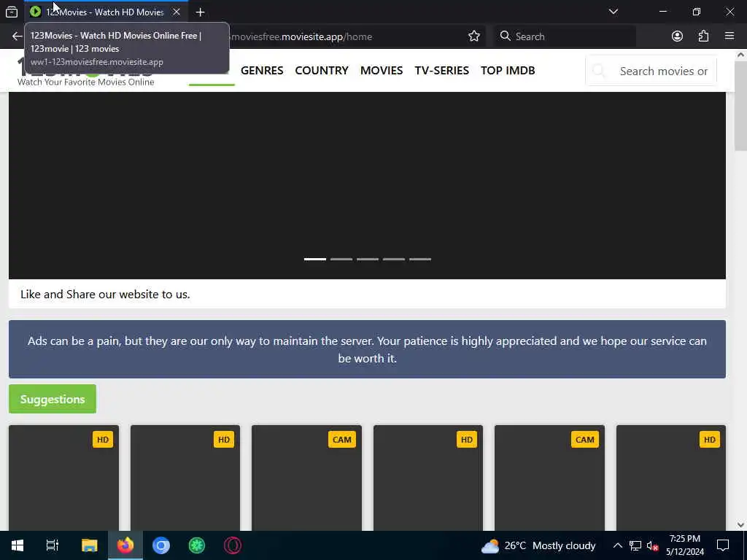747x560 pixels.
Task: Click the Firefox taskbar icon
Action: [x=125, y=545]
